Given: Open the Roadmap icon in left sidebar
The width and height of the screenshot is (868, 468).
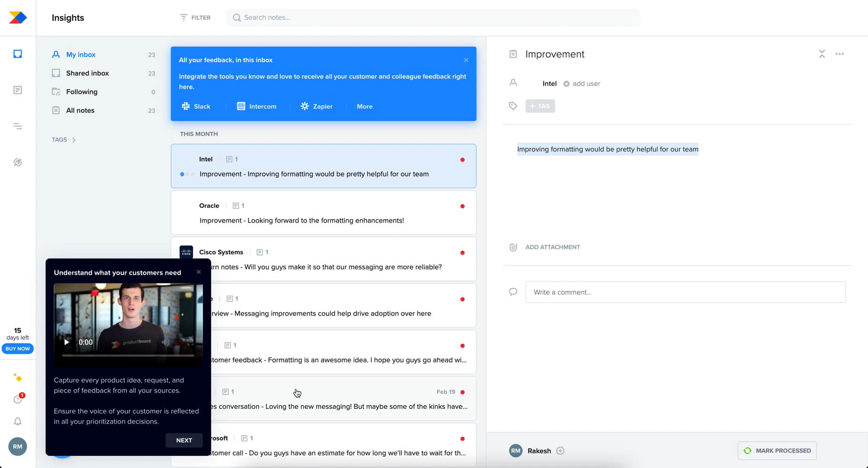Looking at the screenshot, I should coord(17,126).
